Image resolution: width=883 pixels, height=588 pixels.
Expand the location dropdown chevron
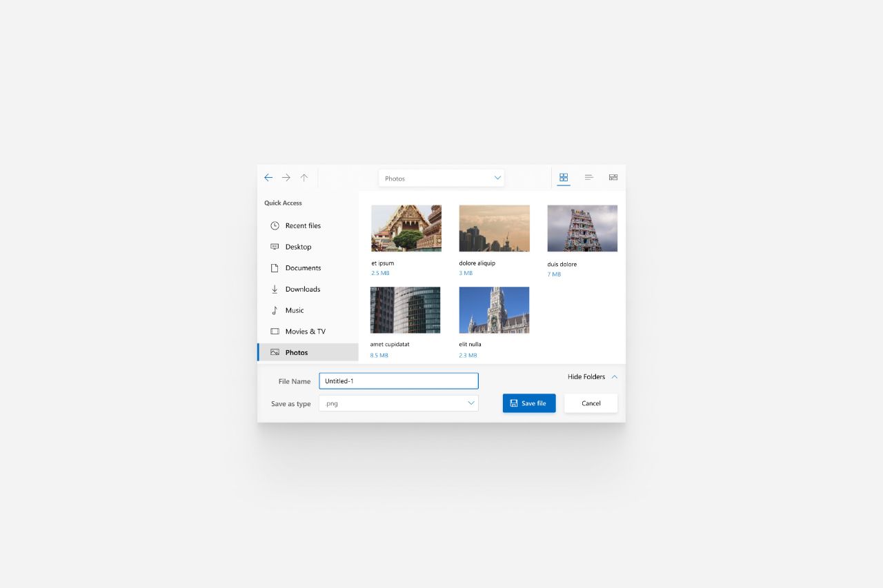(497, 178)
